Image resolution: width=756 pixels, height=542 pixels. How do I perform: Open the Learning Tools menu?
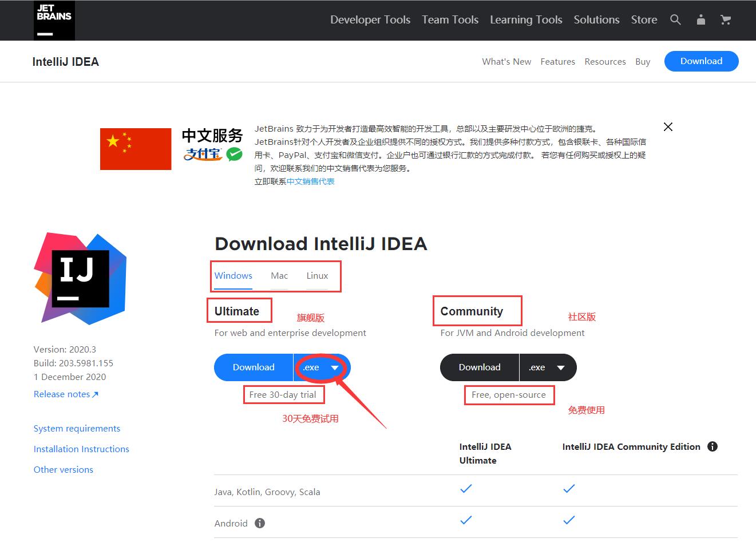click(526, 20)
